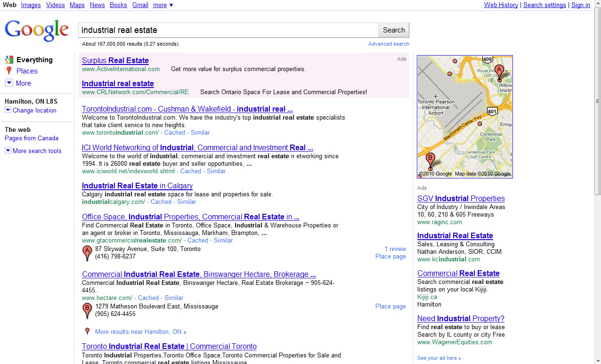Image resolution: width=601 pixels, height=364 pixels.
Task: Open Search settings
Action: pos(544,5)
